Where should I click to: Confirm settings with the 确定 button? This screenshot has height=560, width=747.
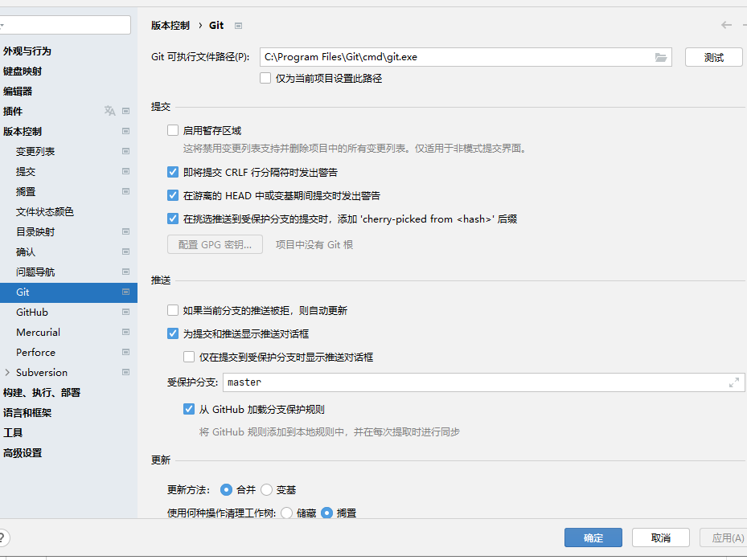pos(593,538)
